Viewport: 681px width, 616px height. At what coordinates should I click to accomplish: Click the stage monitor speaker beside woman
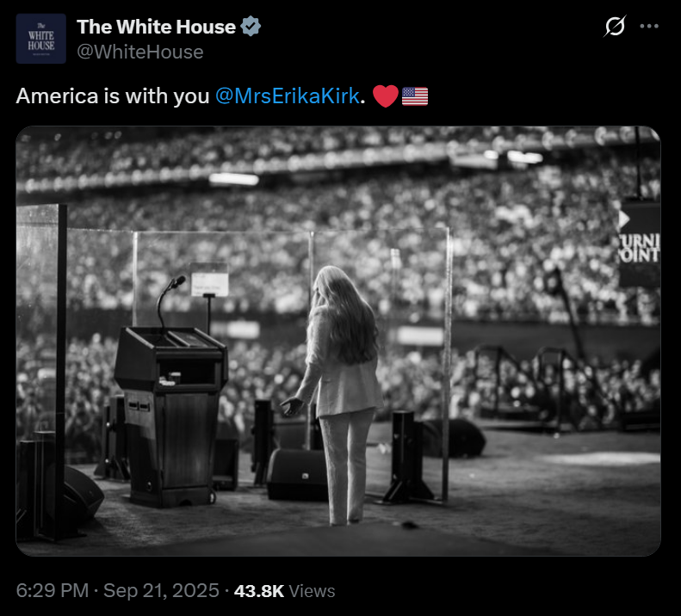pos(297,475)
